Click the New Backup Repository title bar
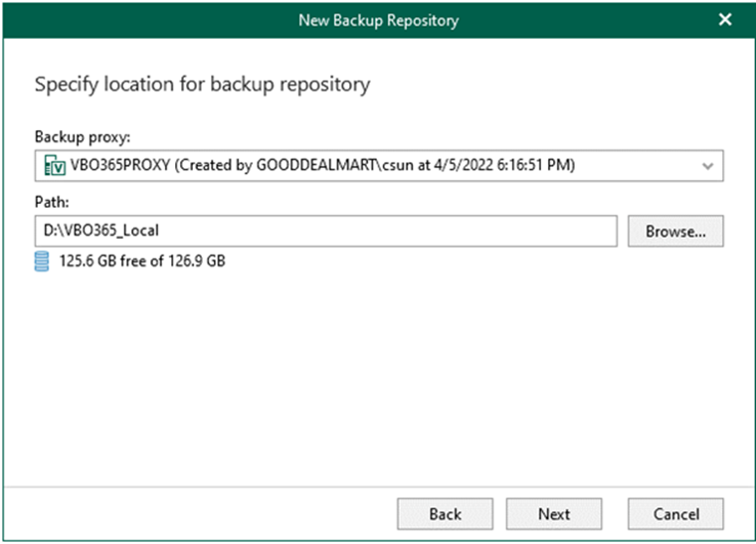This screenshot has height=544, width=756. [378, 20]
